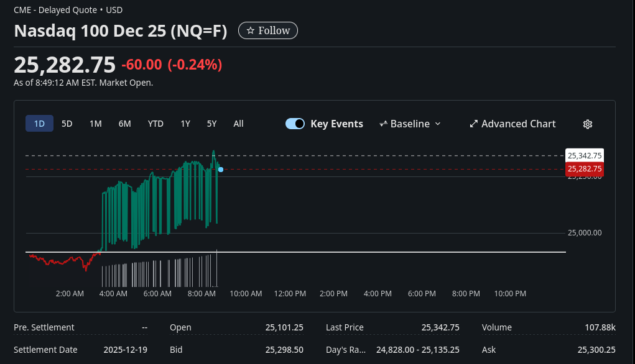Open chart settings gear icon
This screenshot has width=635, height=364.
pos(588,124)
